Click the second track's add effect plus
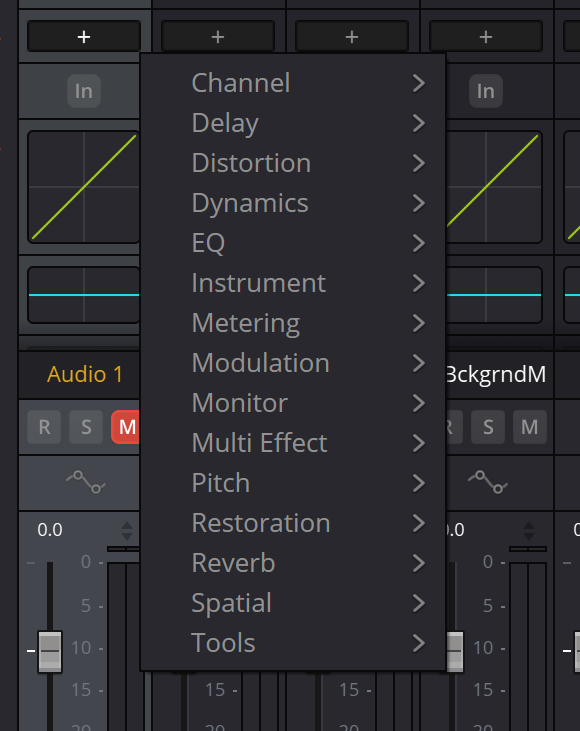This screenshot has height=731, width=580. point(218,36)
